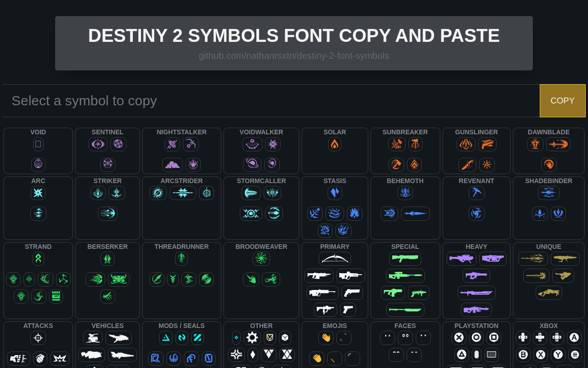Choose the wide center symbol under ARCSTRIDER
Image resolution: width=588 pixels, height=368 pixels.
tap(183, 193)
